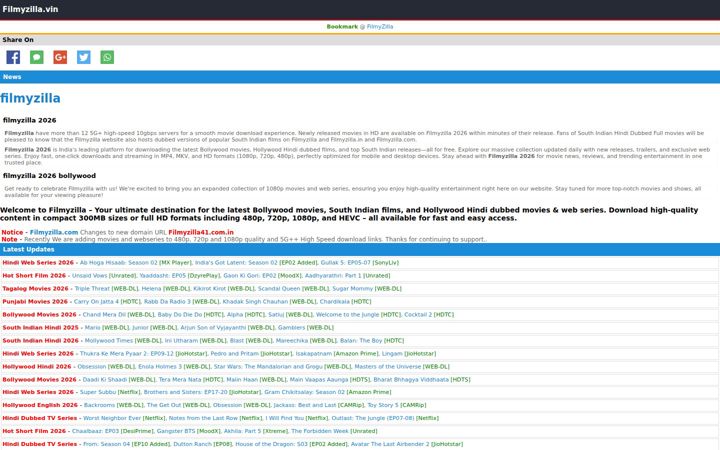Viewport: 720px width, 450px height.
Task: Share the page on WhatsApp
Action: coord(107,57)
